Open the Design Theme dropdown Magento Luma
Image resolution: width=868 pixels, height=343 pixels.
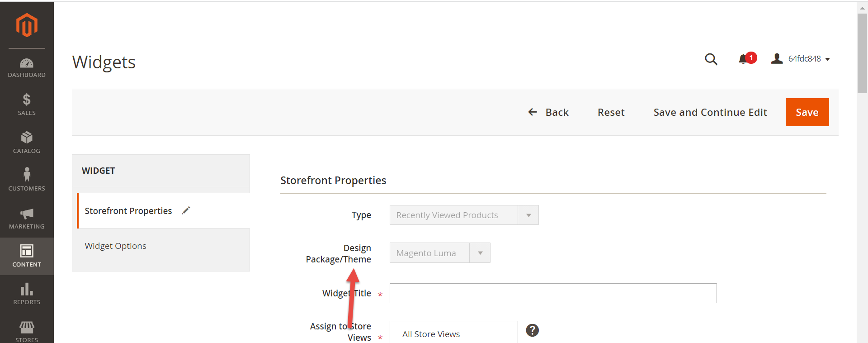click(x=440, y=253)
